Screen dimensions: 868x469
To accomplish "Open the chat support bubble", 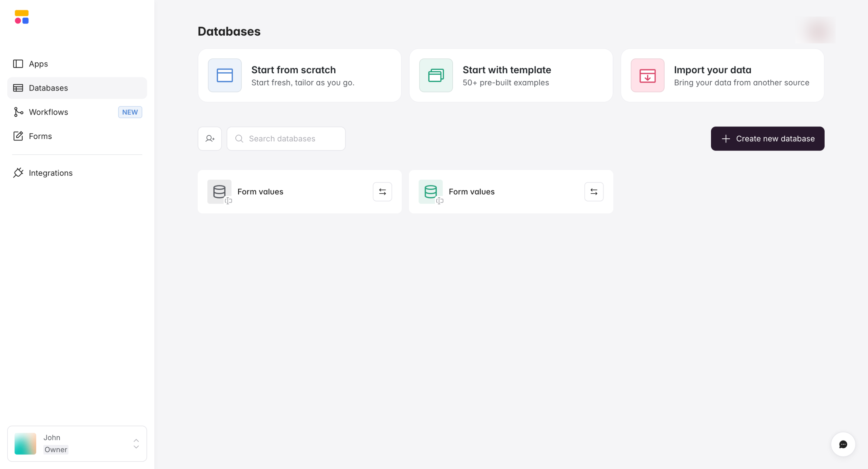I will [x=843, y=444].
